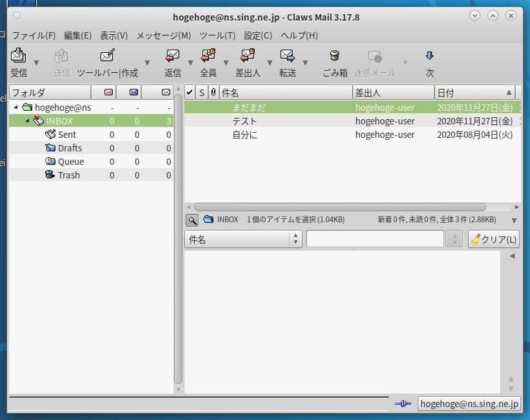Select the Drafts folder
The width and height of the screenshot is (530, 420).
(x=92, y=148)
